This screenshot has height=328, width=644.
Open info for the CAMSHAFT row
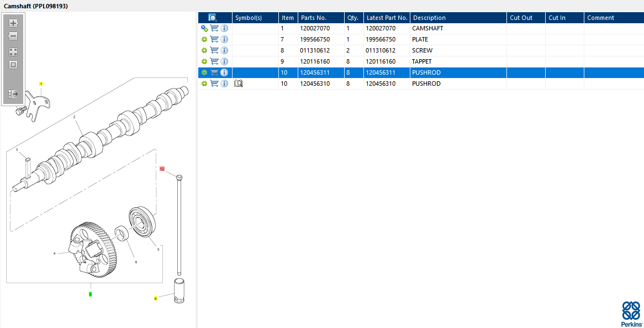tap(224, 28)
